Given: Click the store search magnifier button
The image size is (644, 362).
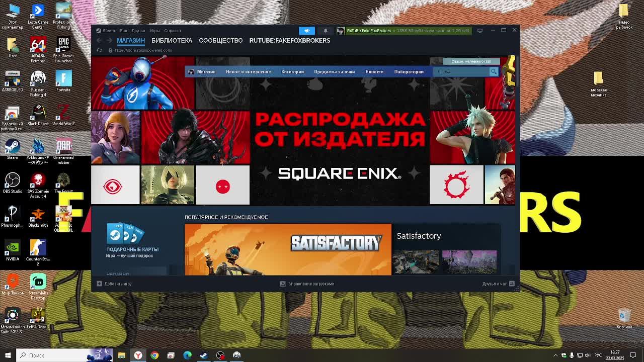Looking at the screenshot, I should click(x=494, y=71).
